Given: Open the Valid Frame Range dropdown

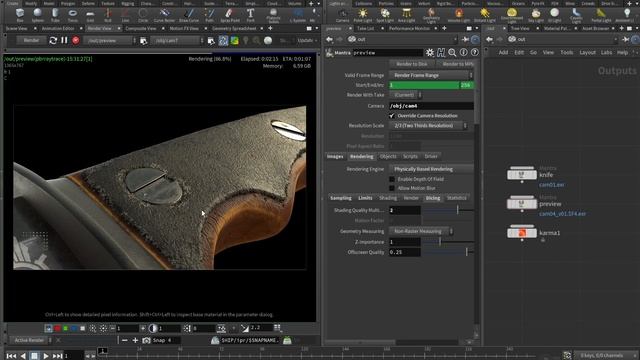Looking at the screenshot, I should pyautogui.click(x=431, y=75).
